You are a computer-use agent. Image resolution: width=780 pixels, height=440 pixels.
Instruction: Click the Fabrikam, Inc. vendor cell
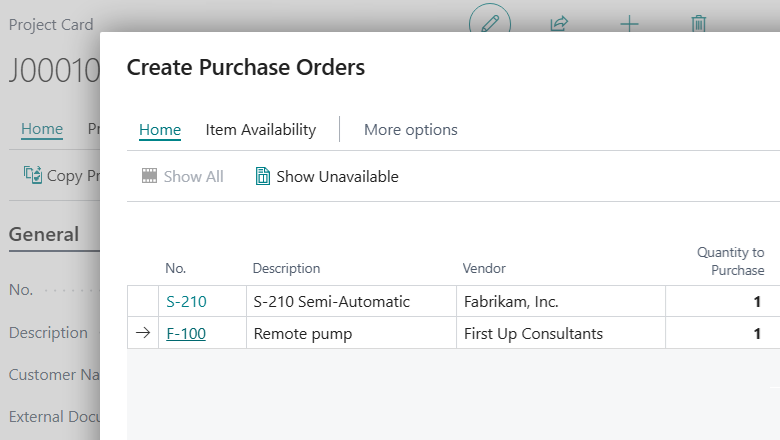pos(561,301)
